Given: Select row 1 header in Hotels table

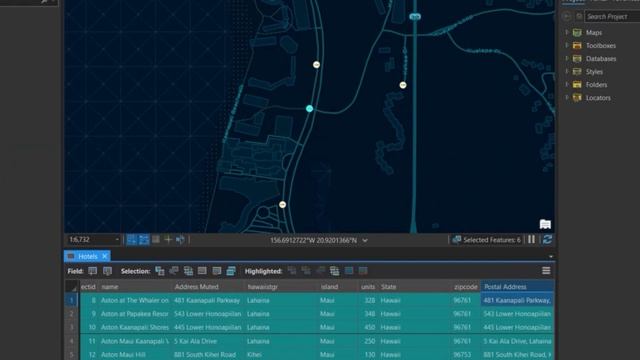Looking at the screenshot, I should 71,300.
